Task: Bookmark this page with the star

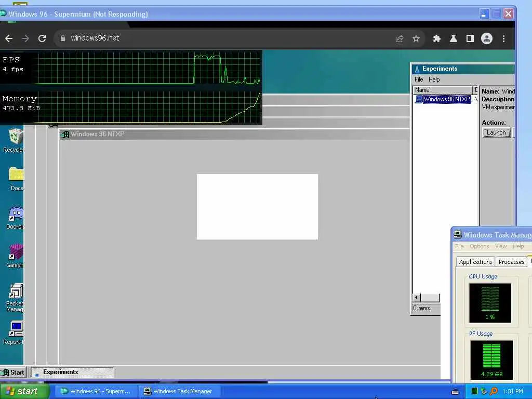Action: pos(416,38)
